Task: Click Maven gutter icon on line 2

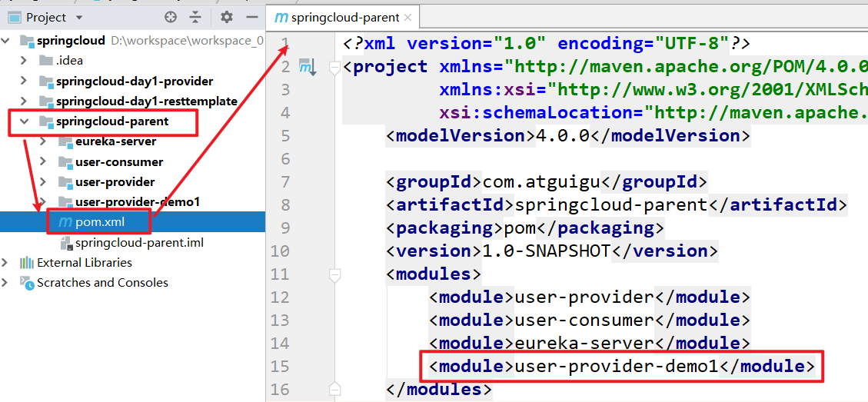Action: click(308, 67)
